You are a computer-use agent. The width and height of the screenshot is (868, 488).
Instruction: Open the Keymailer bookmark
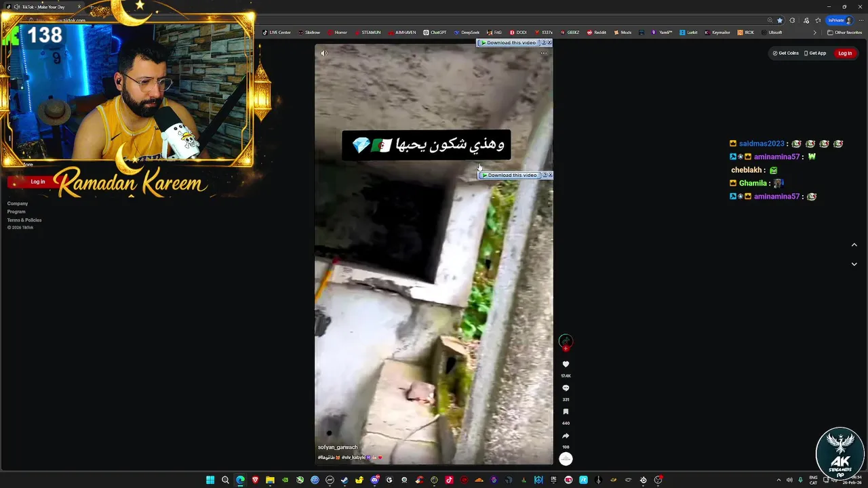(717, 33)
